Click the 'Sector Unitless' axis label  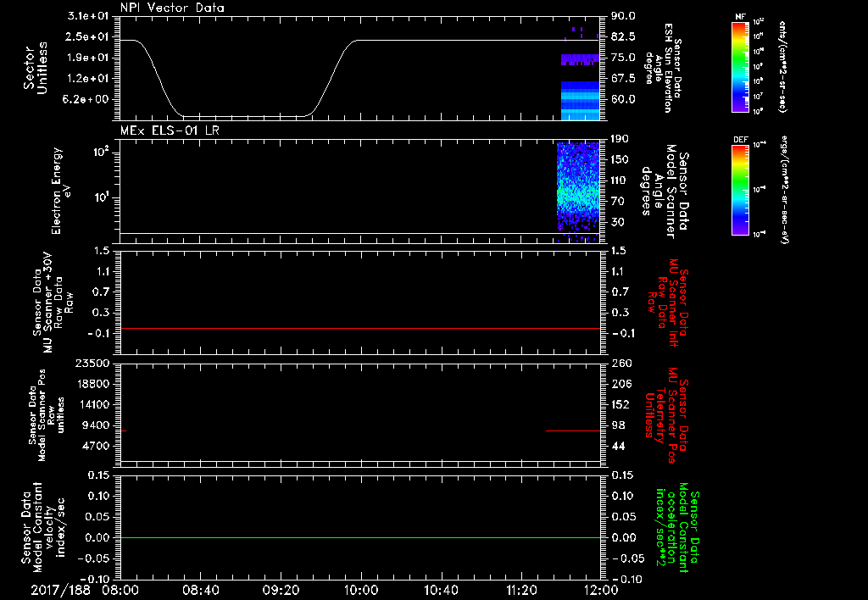(36, 68)
